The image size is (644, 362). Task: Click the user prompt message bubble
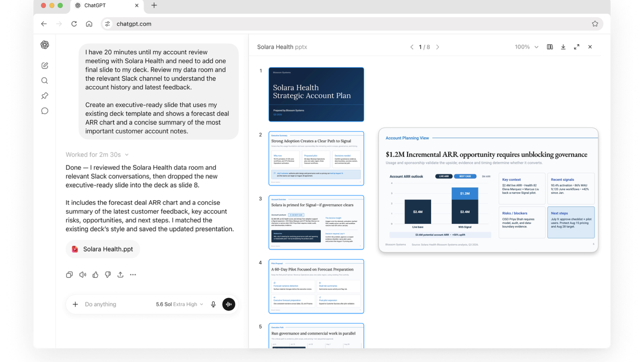click(x=159, y=92)
